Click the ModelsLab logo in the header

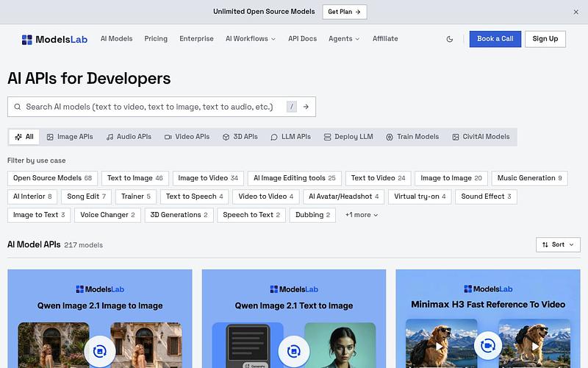pyautogui.click(x=54, y=40)
